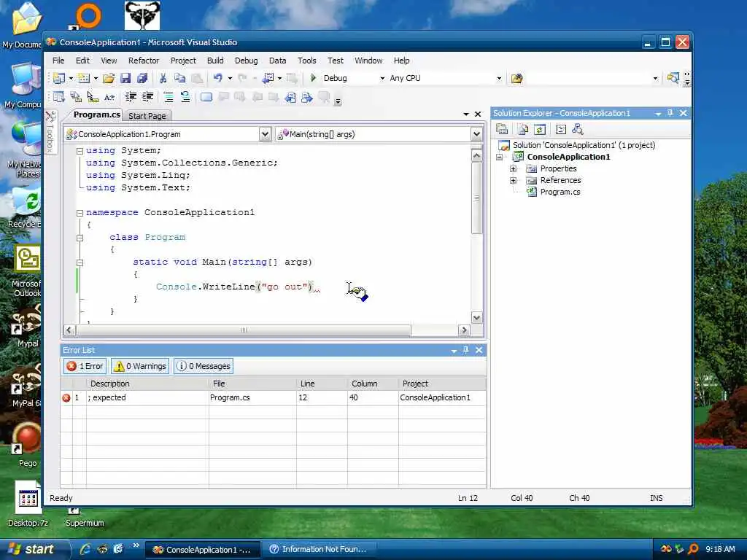Toggle the 1 Error filter button
The height and width of the screenshot is (560, 747).
click(x=85, y=366)
